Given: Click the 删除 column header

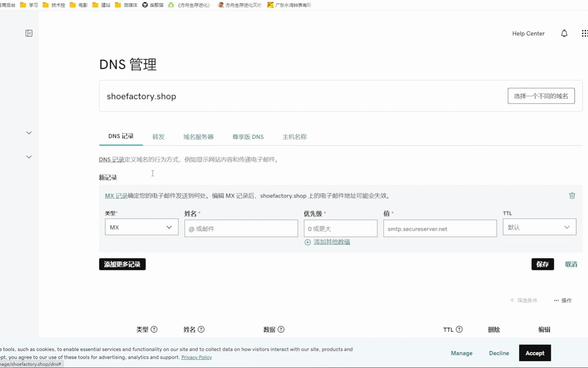Looking at the screenshot, I should (494, 329).
